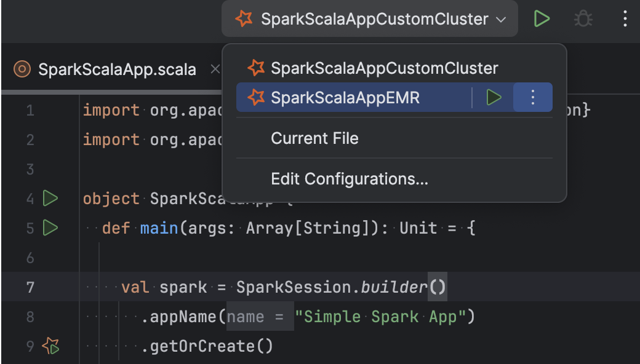Click the Spark icon next to SparkScalaAppEMR
640x364 pixels.
(x=255, y=97)
